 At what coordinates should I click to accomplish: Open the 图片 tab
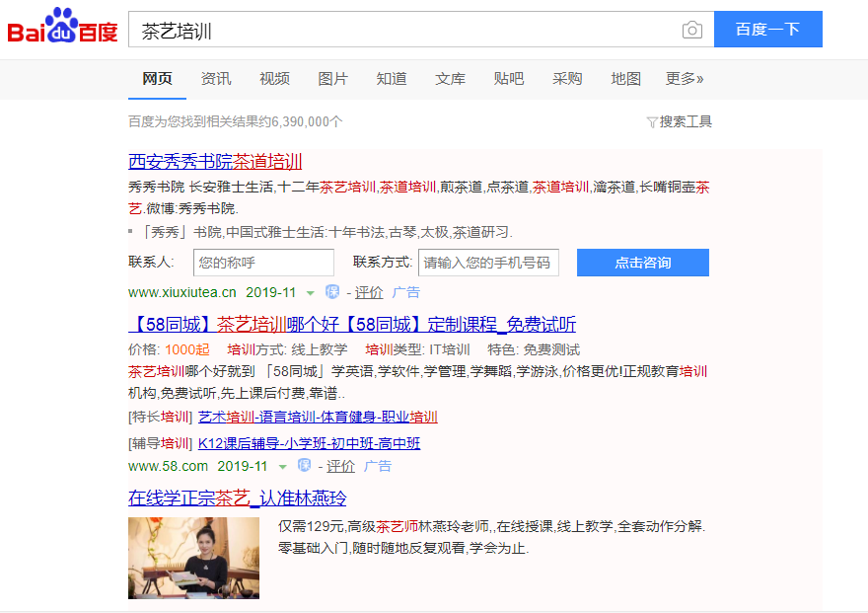pos(332,79)
